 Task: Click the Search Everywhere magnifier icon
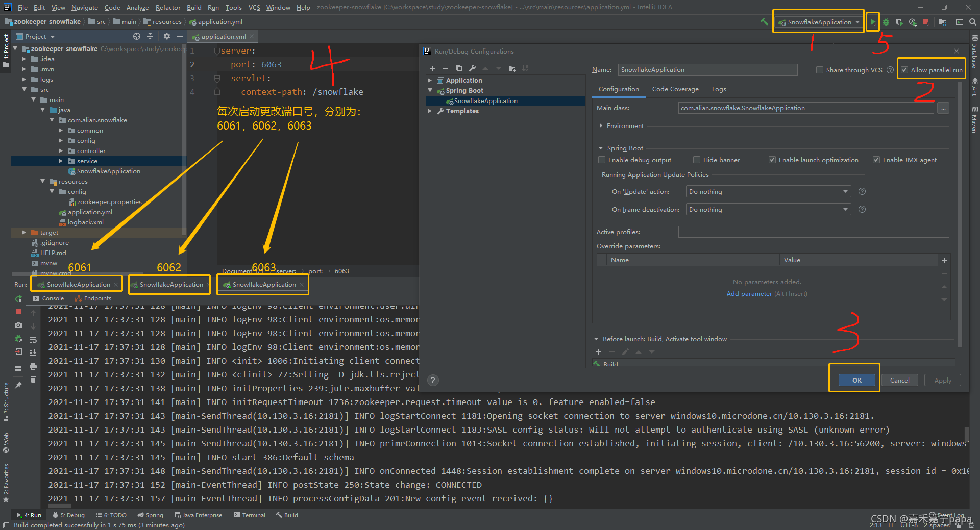(973, 22)
